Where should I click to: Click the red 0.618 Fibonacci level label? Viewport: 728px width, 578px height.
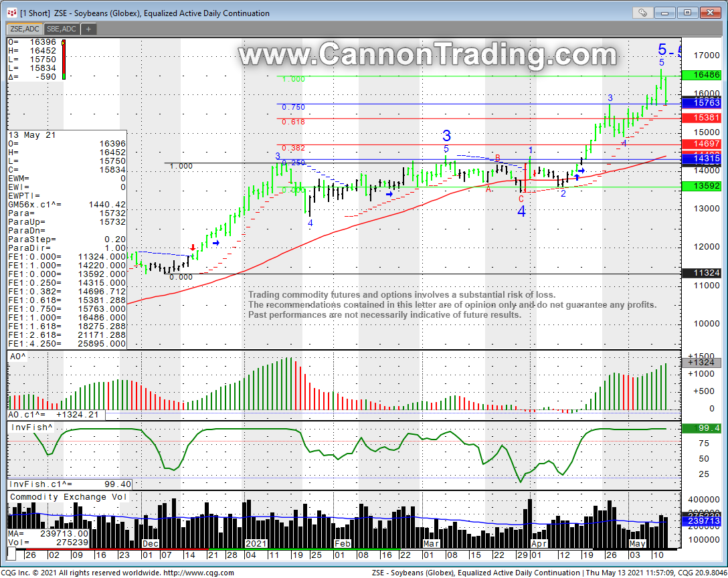pos(294,122)
